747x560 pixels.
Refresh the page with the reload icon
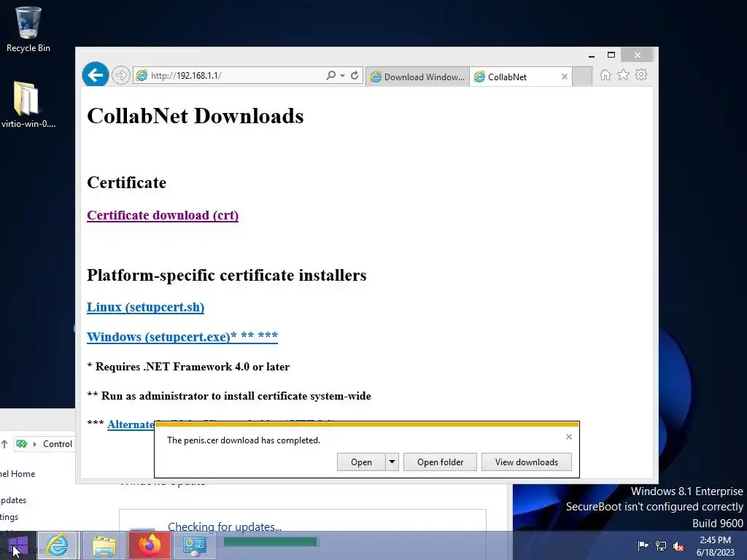pyautogui.click(x=355, y=75)
